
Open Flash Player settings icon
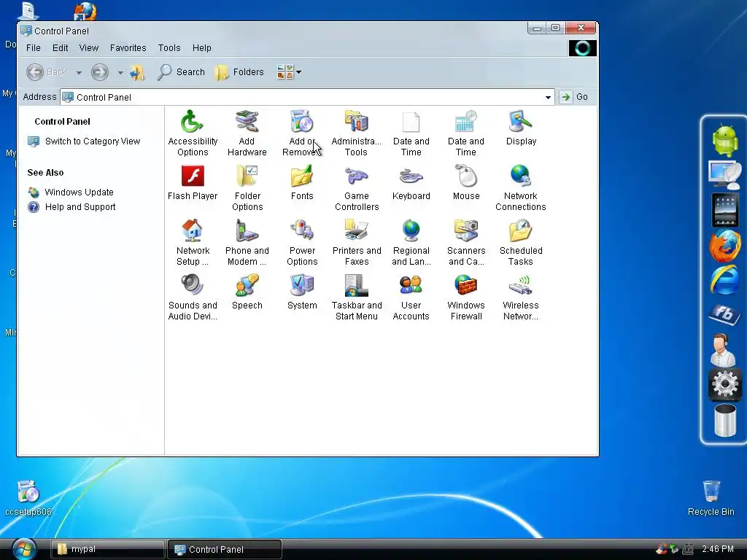coord(193,176)
